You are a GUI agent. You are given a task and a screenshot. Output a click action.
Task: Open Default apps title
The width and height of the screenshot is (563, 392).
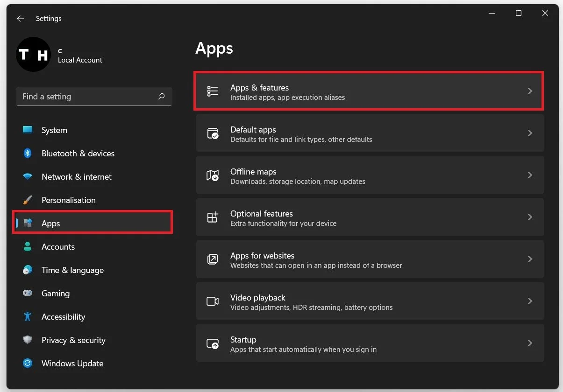coord(253,130)
